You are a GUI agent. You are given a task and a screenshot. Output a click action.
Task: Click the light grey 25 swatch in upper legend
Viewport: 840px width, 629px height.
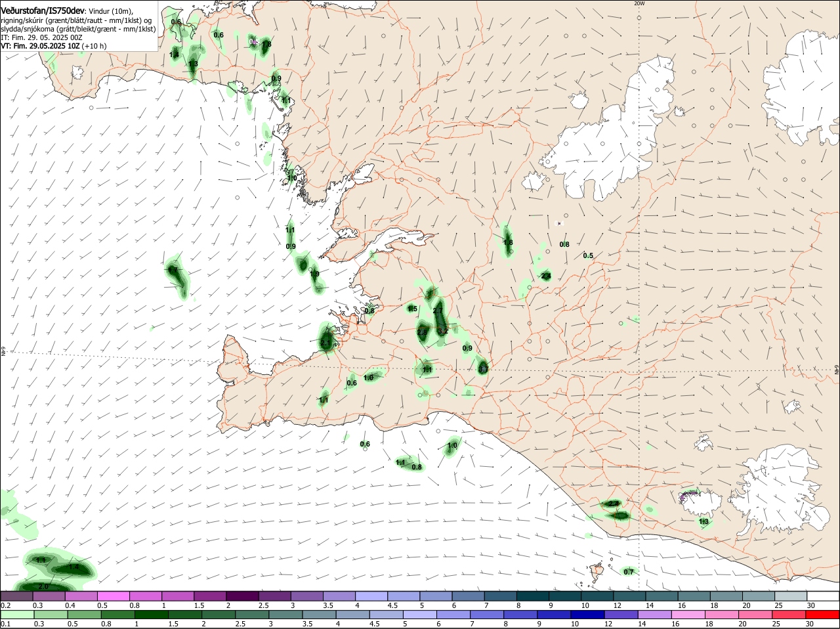[x=791, y=596]
